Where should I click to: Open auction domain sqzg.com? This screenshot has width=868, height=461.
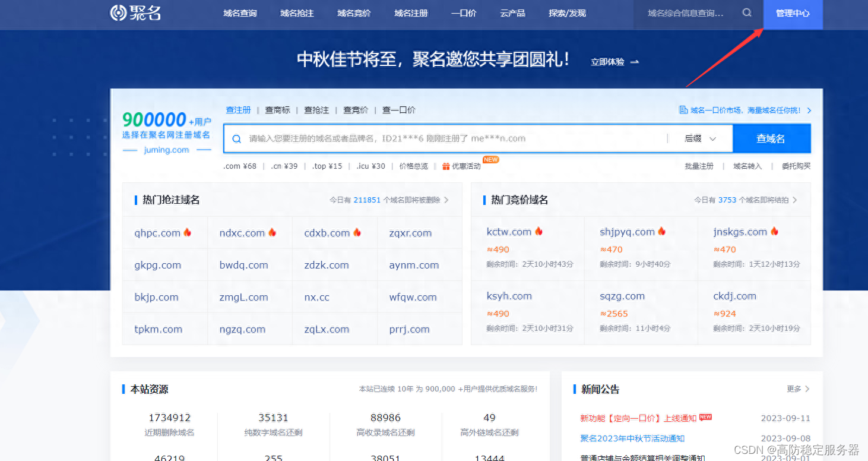click(622, 296)
